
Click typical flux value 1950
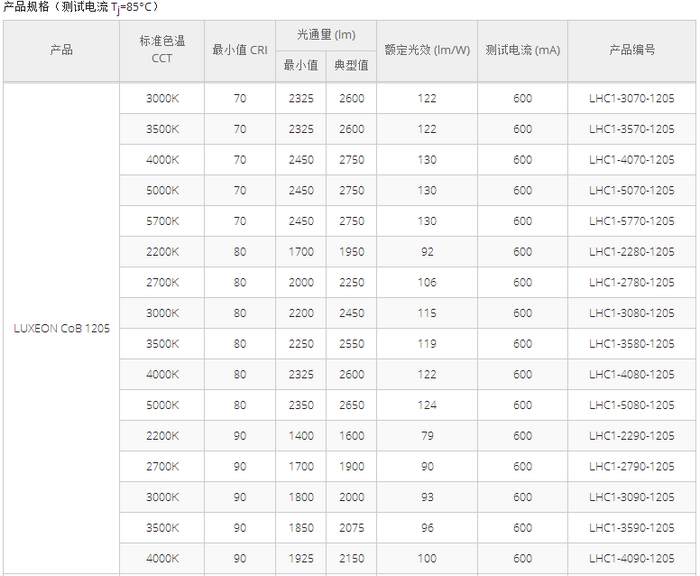coord(352,252)
